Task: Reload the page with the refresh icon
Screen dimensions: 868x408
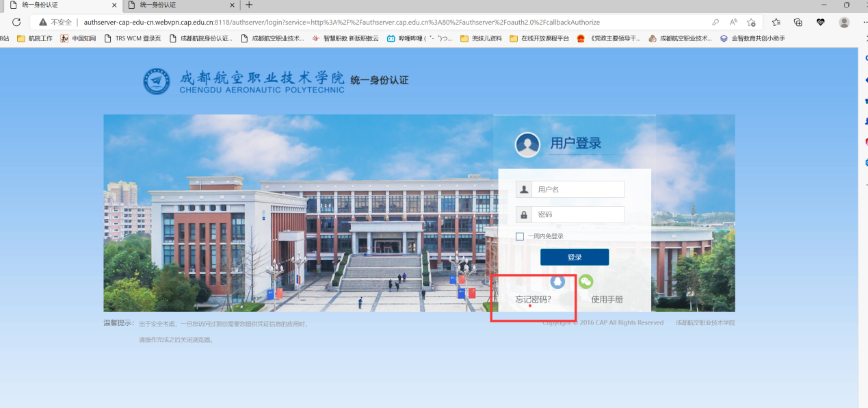Action: (x=16, y=22)
